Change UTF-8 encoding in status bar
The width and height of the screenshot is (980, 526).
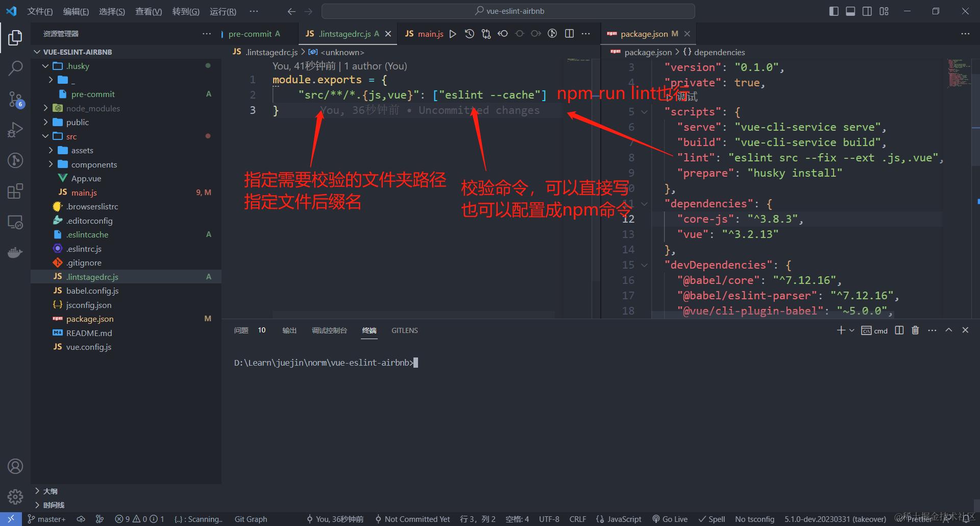click(549, 519)
